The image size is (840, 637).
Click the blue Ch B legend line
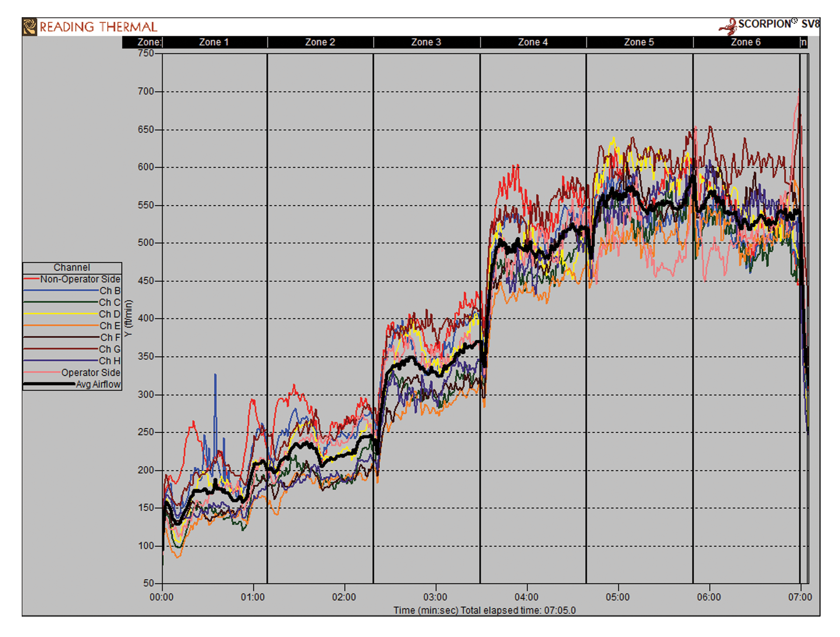click(61, 291)
